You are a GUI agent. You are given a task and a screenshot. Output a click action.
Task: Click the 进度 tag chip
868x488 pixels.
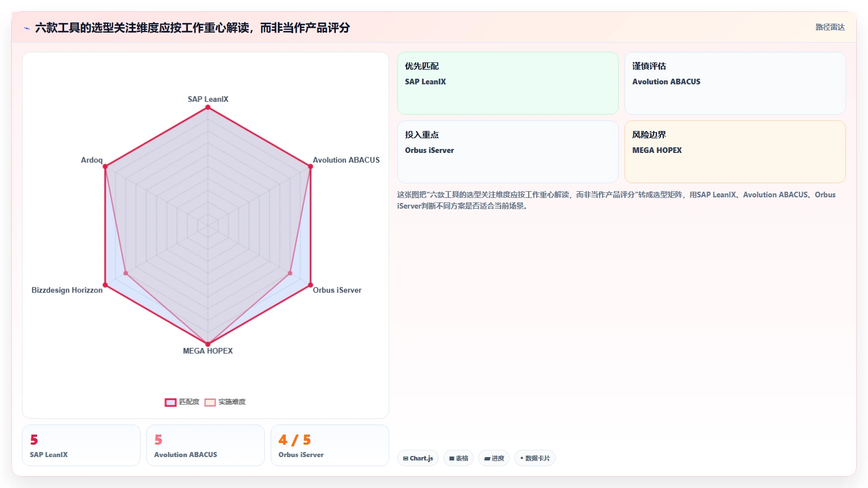click(494, 458)
